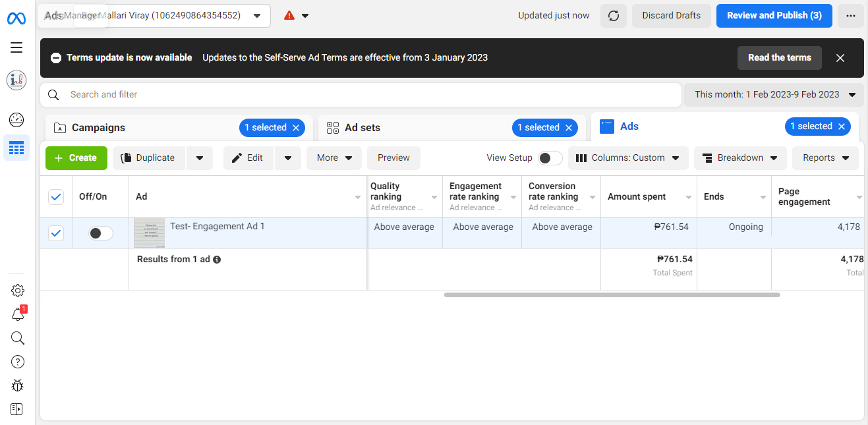This screenshot has height=425, width=868.
Task: Enable the View Setup toggle
Action: (550, 158)
